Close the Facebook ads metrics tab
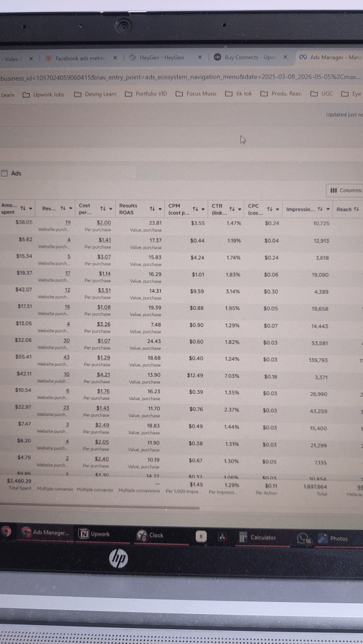Viewport: 363px width, 644px height. [x=115, y=58]
